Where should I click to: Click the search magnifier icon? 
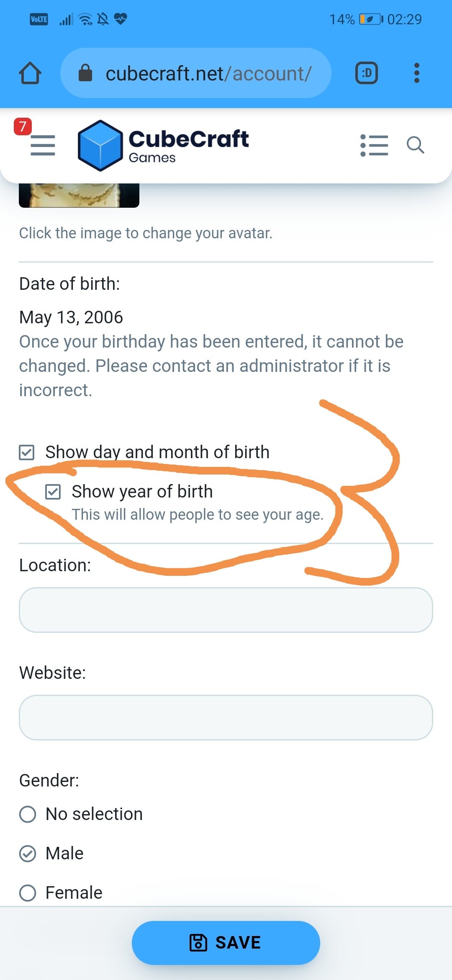tap(416, 145)
